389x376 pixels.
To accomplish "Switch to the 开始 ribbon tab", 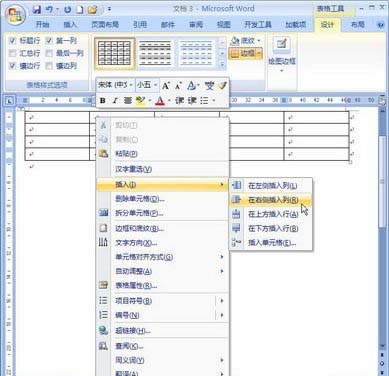I will tap(42, 24).
